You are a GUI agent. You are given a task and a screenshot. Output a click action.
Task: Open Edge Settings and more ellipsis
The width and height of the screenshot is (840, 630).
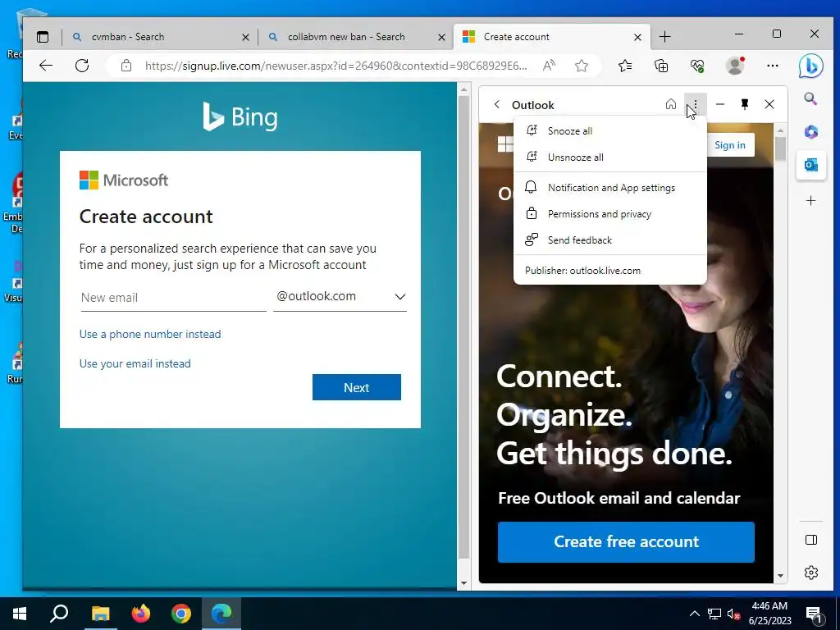pyautogui.click(x=772, y=66)
